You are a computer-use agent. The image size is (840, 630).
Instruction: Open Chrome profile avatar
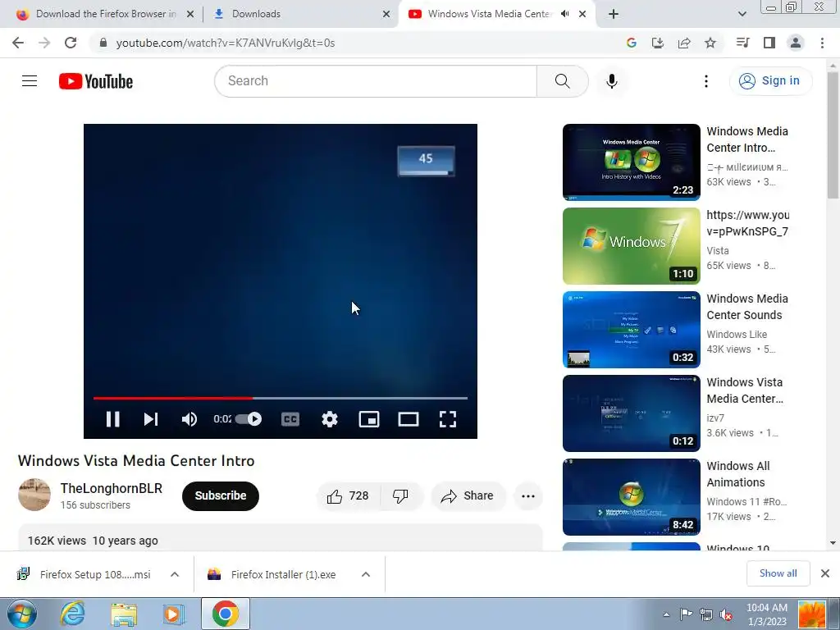pyautogui.click(x=796, y=43)
